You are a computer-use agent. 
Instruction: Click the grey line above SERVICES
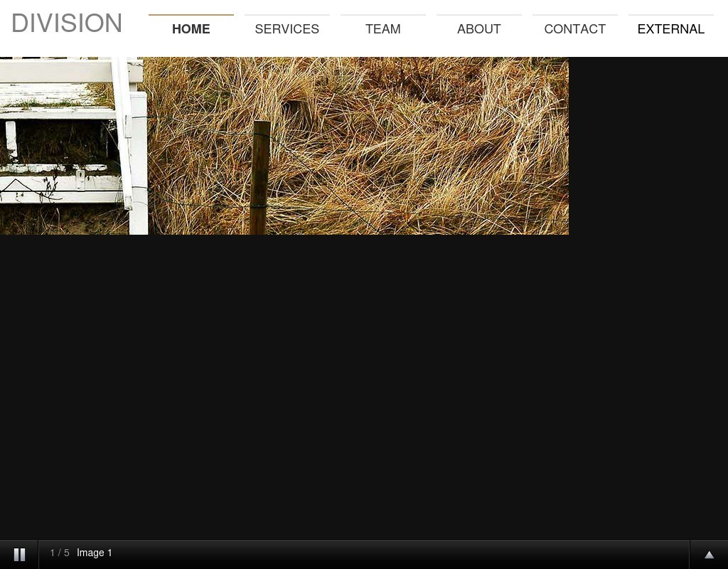tap(287, 15)
